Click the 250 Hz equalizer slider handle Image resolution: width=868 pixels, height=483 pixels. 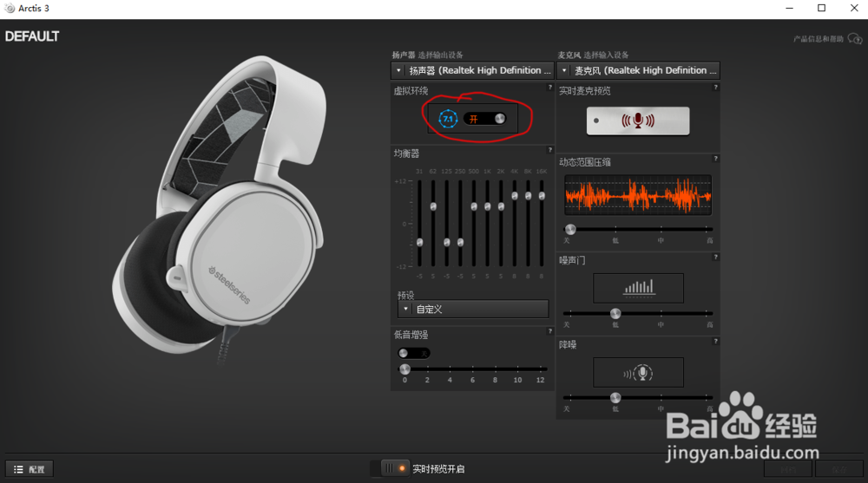[x=460, y=242]
